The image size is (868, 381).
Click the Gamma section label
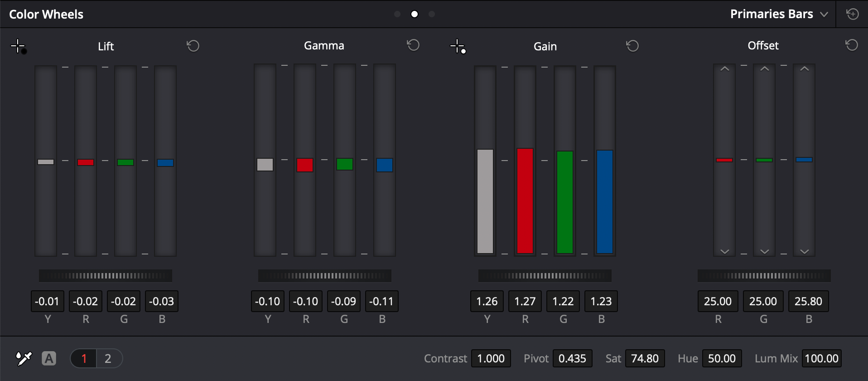[x=324, y=45]
